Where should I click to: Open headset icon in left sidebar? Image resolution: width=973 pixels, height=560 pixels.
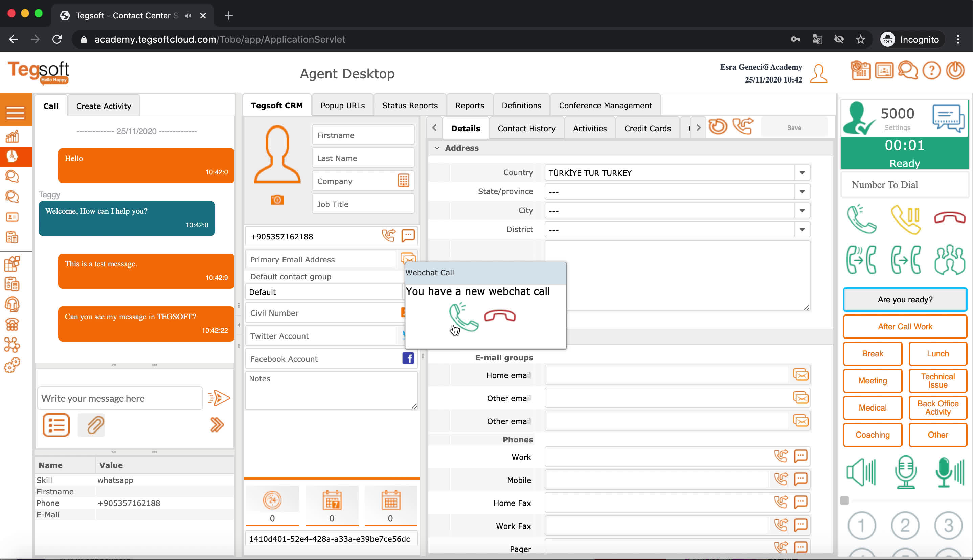(x=12, y=305)
